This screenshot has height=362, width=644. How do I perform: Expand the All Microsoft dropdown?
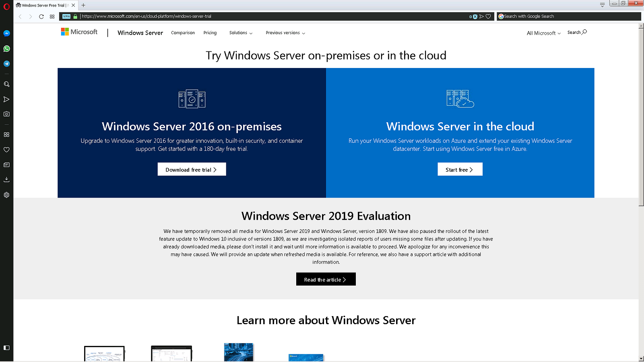(544, 33)
